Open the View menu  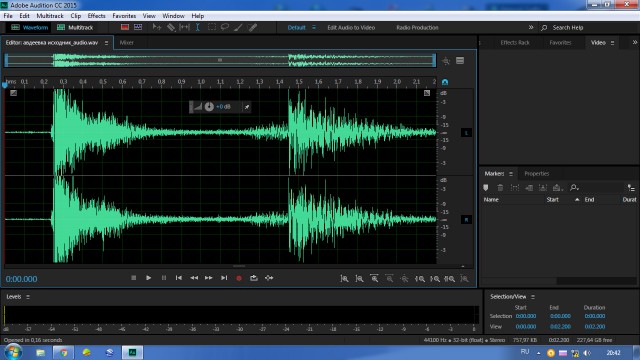tap(149, 16)
